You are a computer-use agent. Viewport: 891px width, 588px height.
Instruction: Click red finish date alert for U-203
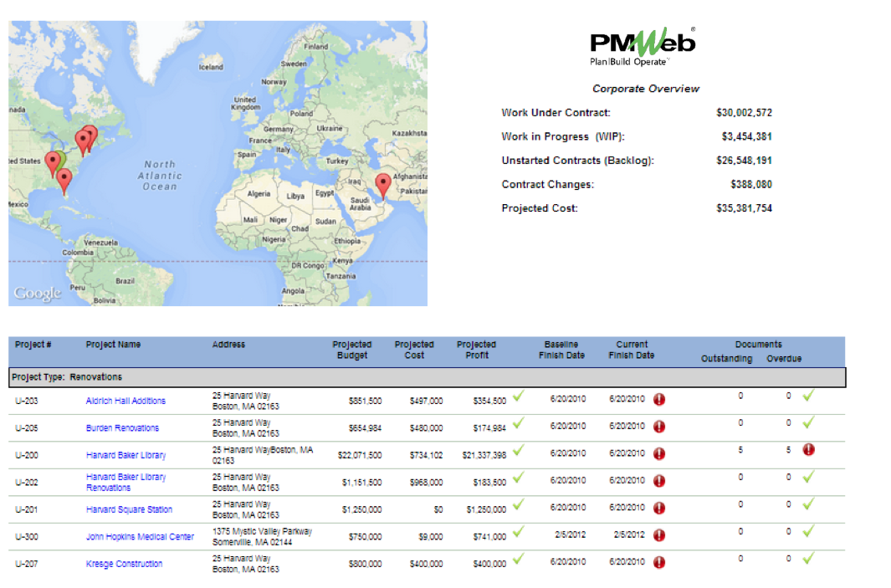[659, 399]
